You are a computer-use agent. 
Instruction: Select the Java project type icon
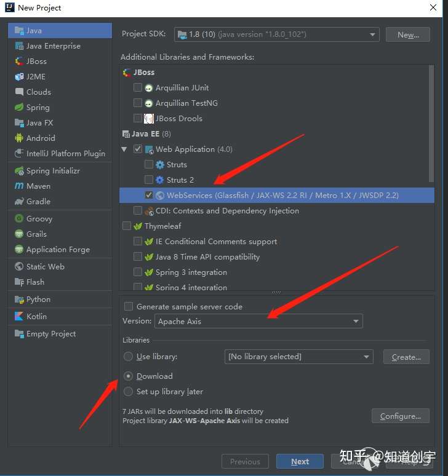click(19, 31)
